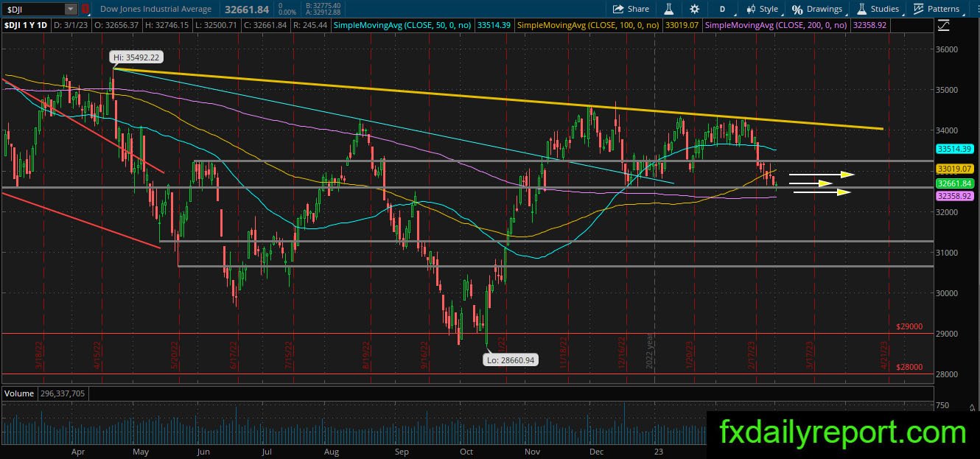Click the $28000 price level label
The height and width of the screenshot is (459, 980).
pyautogui.click(x=910, y=367)
